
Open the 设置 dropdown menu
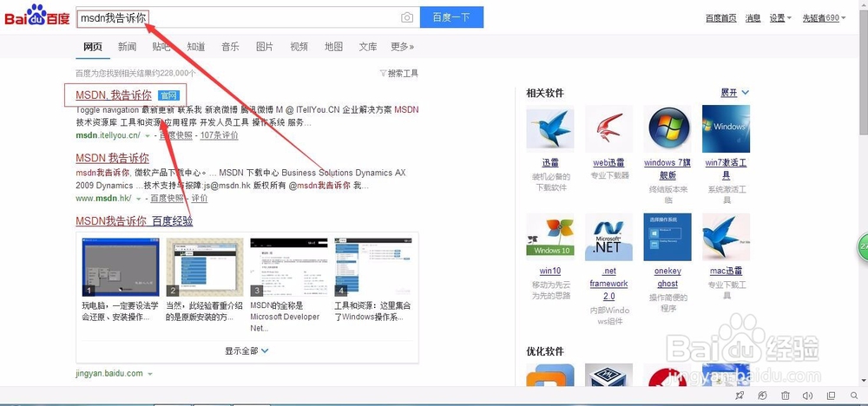click(x=780, y=18)
